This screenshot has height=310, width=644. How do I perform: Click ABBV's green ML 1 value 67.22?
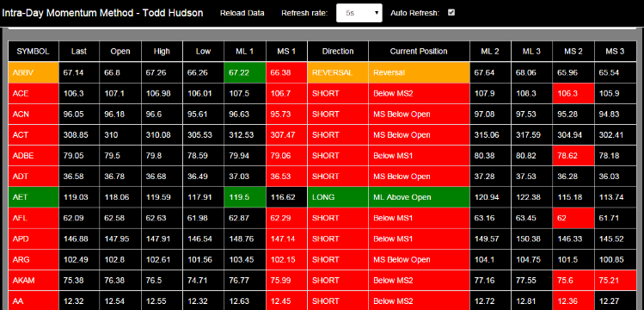click(245, 72)
